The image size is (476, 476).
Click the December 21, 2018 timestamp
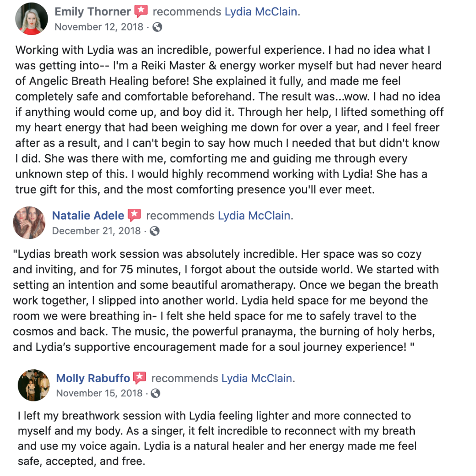97,231
